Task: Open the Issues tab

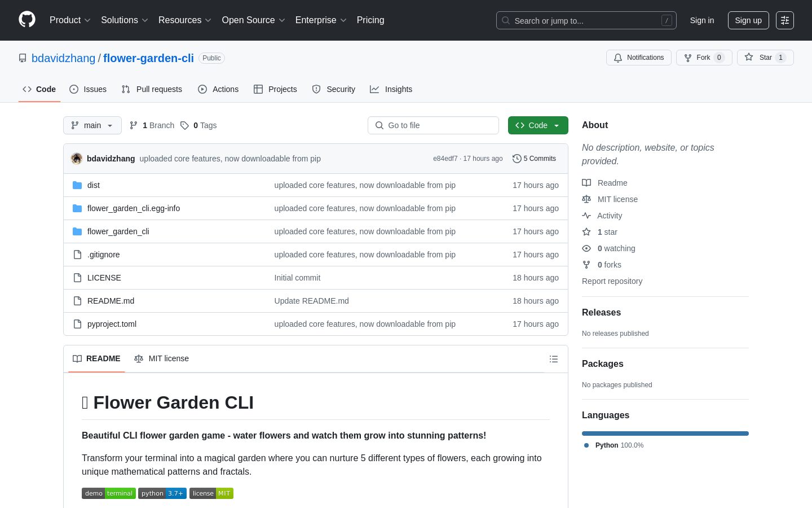Action: tap(88, 89)
